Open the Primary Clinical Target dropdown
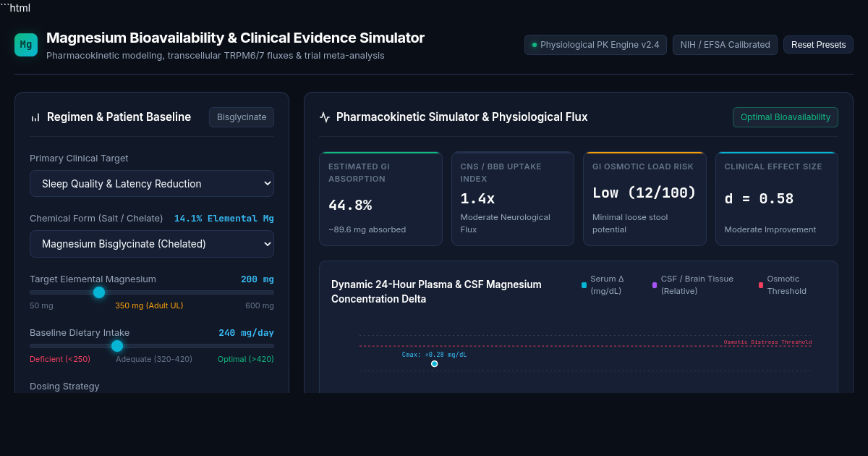Viewport: 868px width, 456px height. (152, 184)
